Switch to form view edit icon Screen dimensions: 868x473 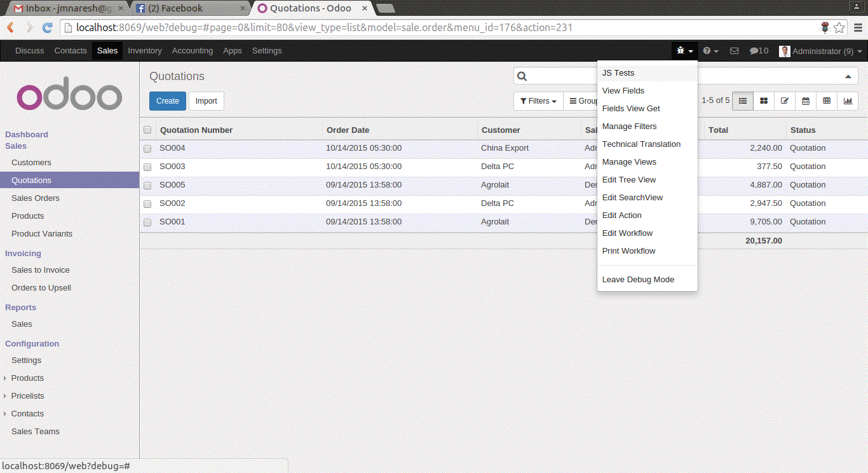point(785,100)
